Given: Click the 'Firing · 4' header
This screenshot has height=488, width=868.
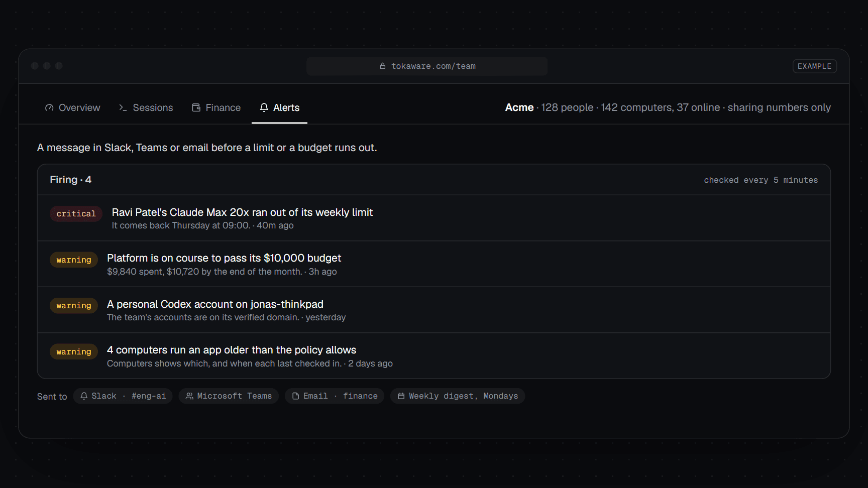Looking at the screenshot, I should (70, 180).
